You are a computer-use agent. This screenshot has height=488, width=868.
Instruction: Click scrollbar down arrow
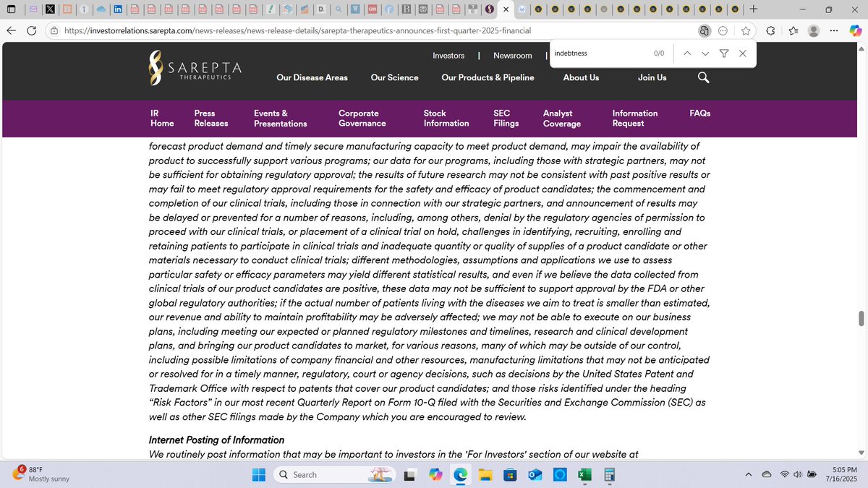[x=861, y=453]
